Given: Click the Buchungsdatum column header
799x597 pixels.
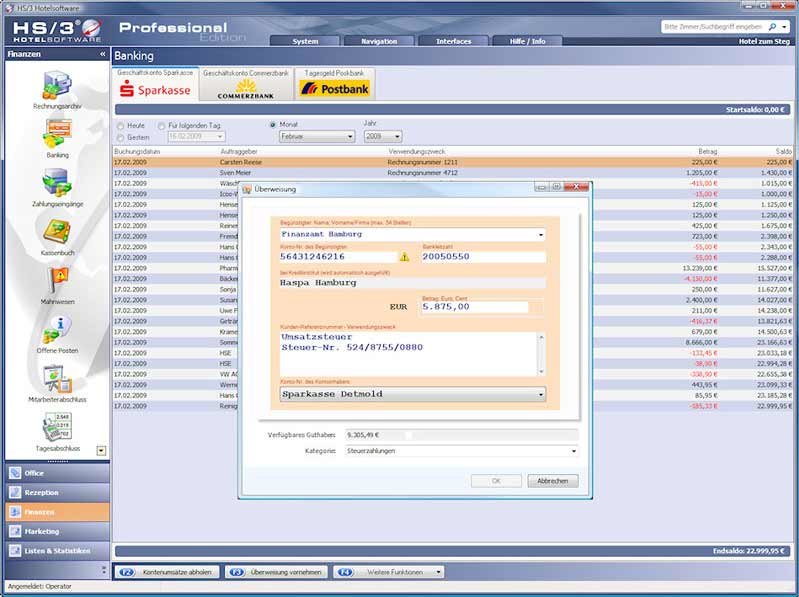Looking at the screenshot, I should (137, 152).
